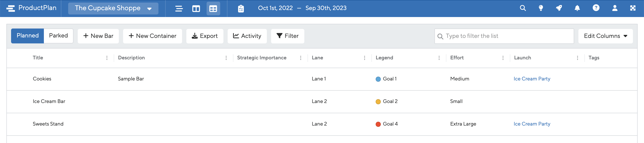Switch to timeline view icon

click(x=179, y=9)
